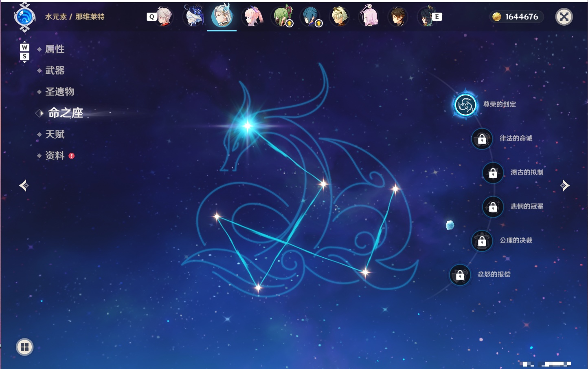Open the grid menu icon at the bottom
The image size is (588, 369).
[24, 347]
